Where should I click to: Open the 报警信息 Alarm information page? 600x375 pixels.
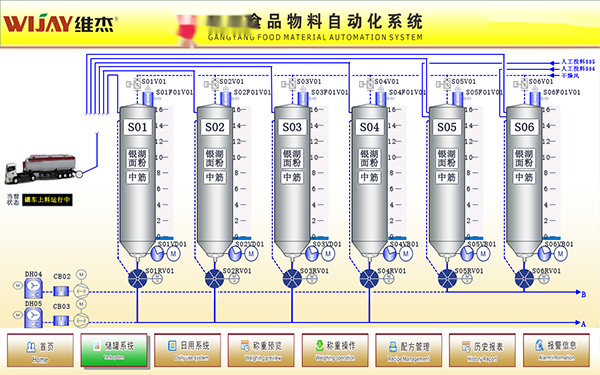556,350
